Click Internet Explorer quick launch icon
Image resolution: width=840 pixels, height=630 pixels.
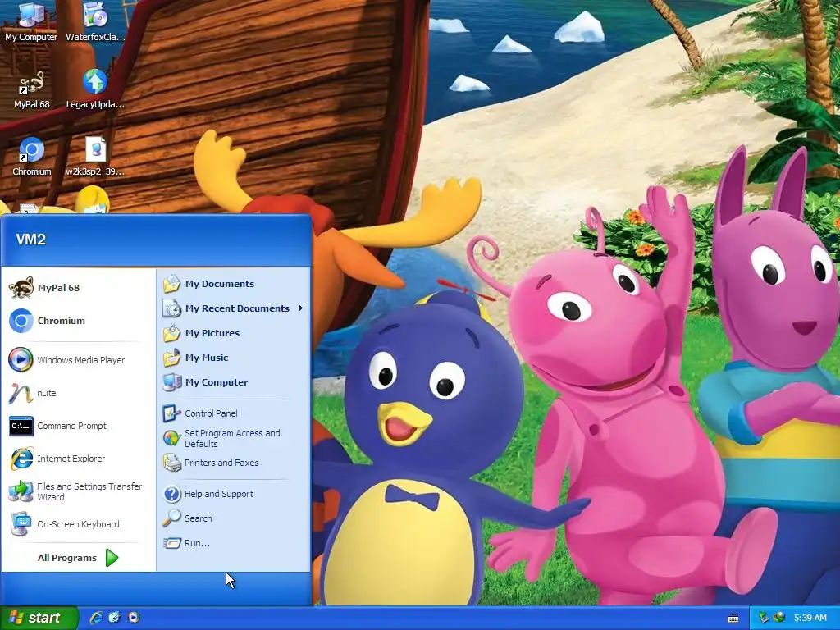click(x=96, y=618)
